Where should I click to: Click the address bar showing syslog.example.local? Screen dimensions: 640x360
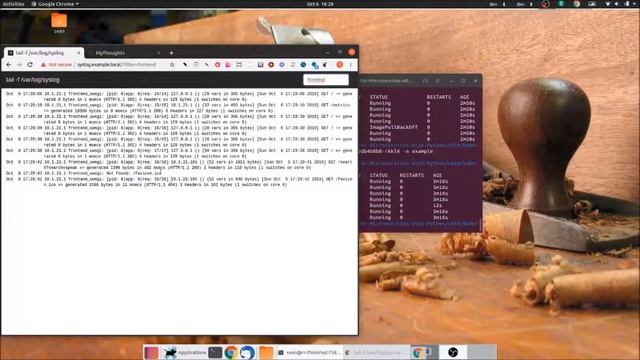(118, 64)
